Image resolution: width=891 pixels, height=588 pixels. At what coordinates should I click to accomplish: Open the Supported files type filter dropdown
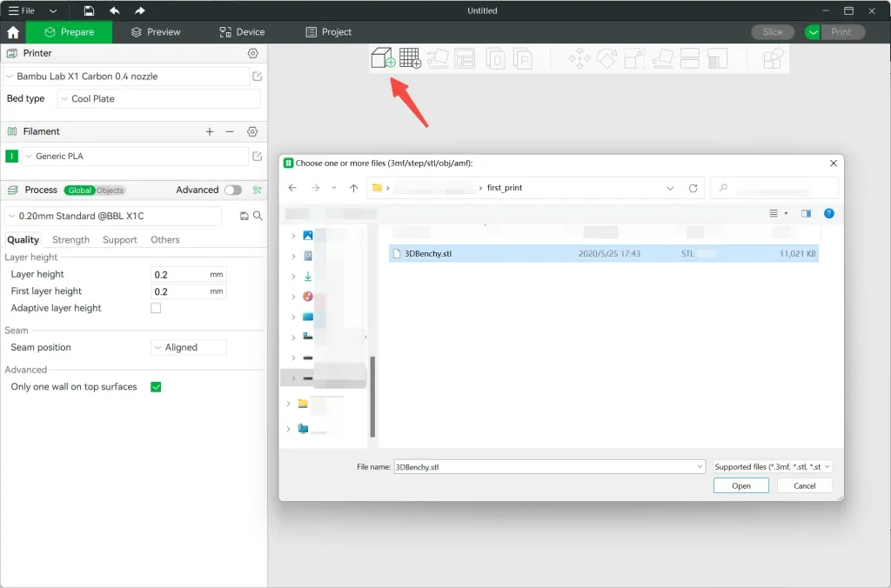point(773,467)
